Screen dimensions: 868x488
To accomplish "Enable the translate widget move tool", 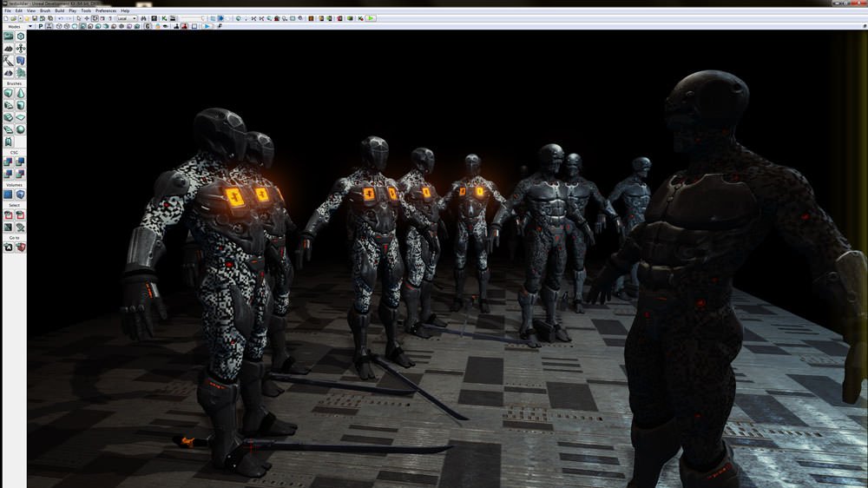I will point(86,18).
